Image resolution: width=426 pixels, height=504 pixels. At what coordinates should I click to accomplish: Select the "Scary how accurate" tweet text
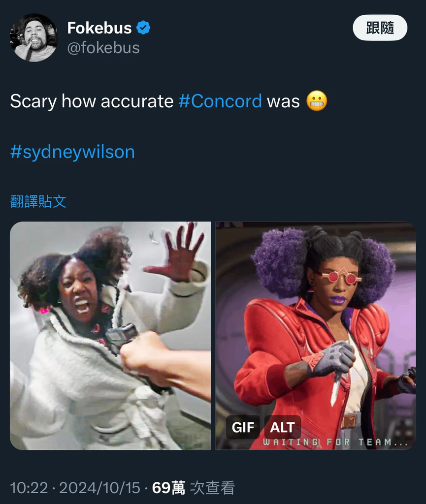point(92,101)
